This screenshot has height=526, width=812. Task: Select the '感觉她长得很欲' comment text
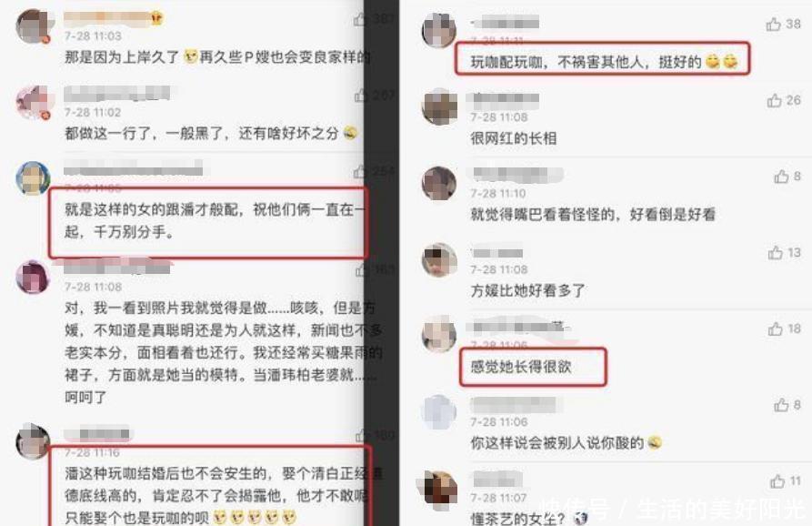(x=520, y=367)
